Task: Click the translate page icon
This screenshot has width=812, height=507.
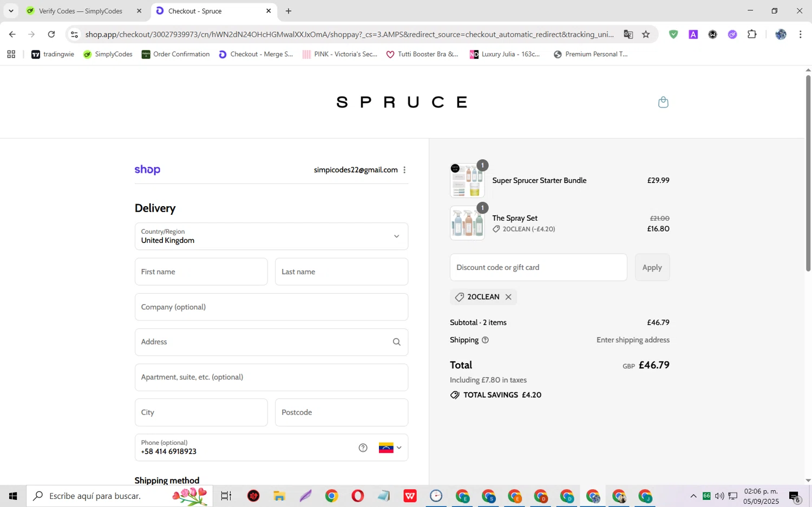Action: [x=628, y=34]
